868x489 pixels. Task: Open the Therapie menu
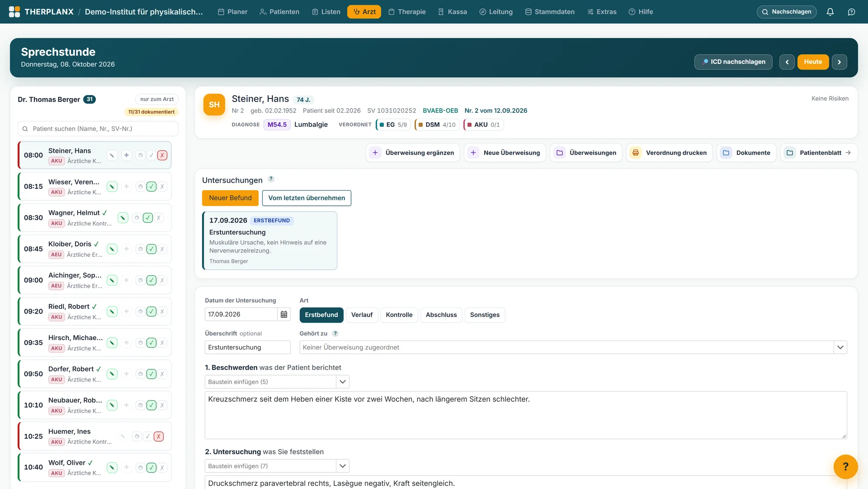tap(407, 12)
